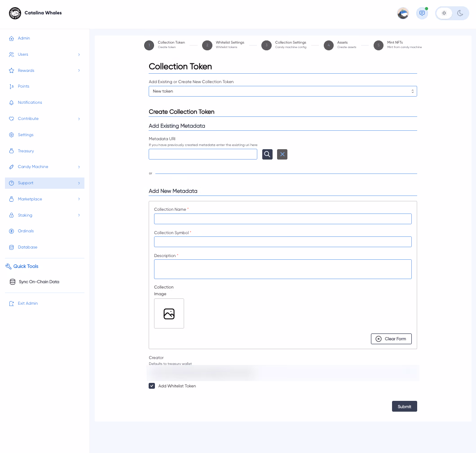The image size is (476, 453).
Task: Expand the Rewards submenu chevron
Action: [x=79, y=71]
